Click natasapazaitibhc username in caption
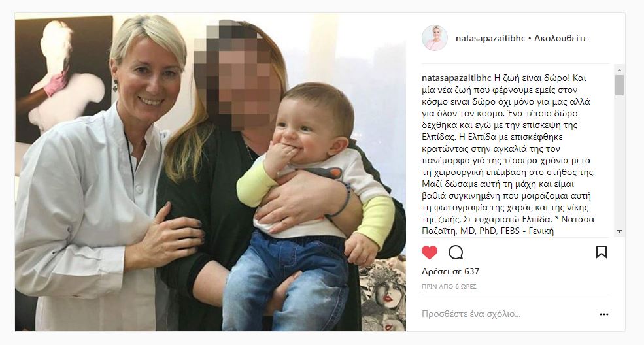The image size is (644, 345). coord(456,78)
